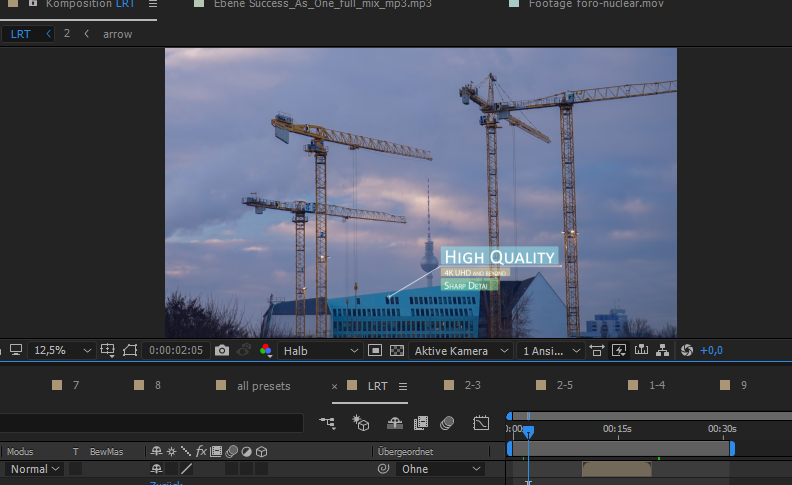The width and height of the screenshot is (792, 485).
Task: Take a snapshot with camera icon
Action: (x=222, y=350)
